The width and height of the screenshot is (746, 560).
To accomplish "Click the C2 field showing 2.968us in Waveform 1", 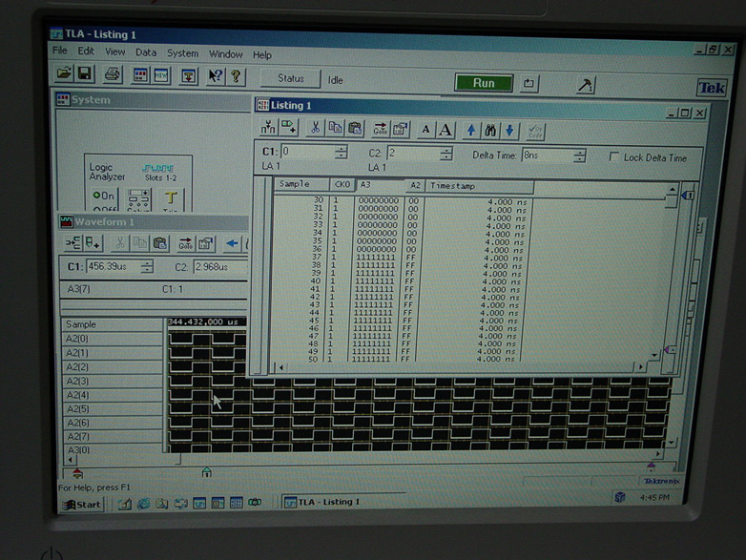I will pyautogui.click(x=220, y=267).
